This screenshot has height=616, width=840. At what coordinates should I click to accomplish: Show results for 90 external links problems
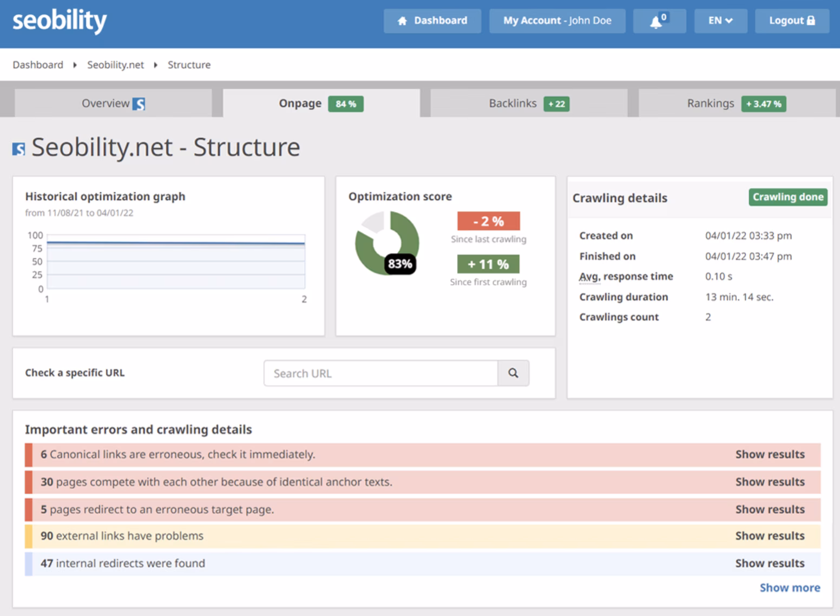769,535
